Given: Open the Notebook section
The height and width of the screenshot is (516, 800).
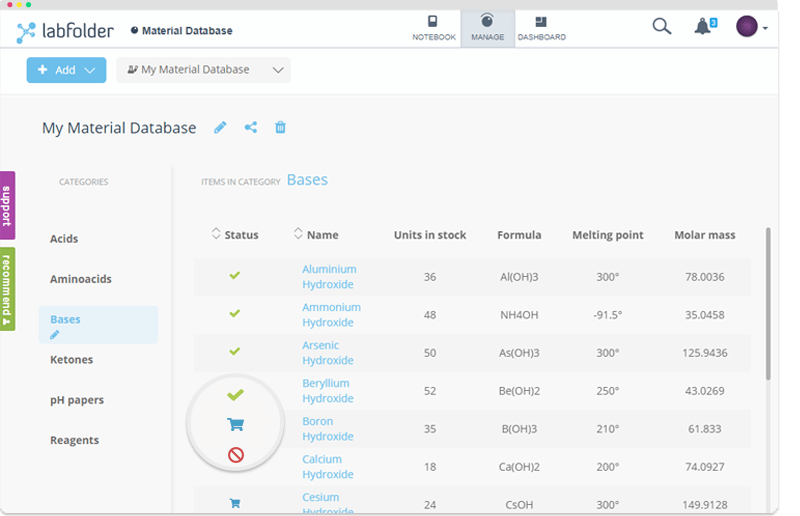Looking at the screenshot, I should [x=434, y=29].
